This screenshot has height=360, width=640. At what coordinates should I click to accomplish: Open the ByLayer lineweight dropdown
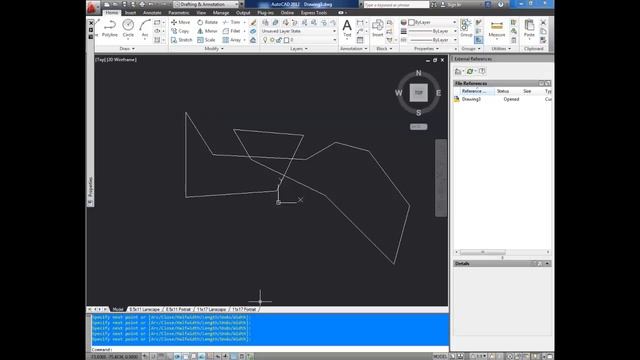[433, 31]
